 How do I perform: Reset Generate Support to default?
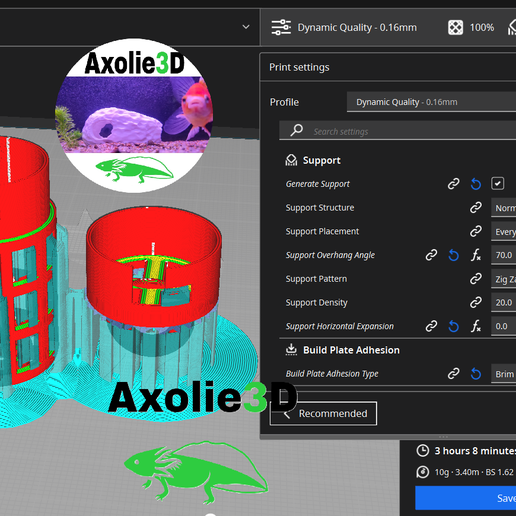(x=476, y=184)
